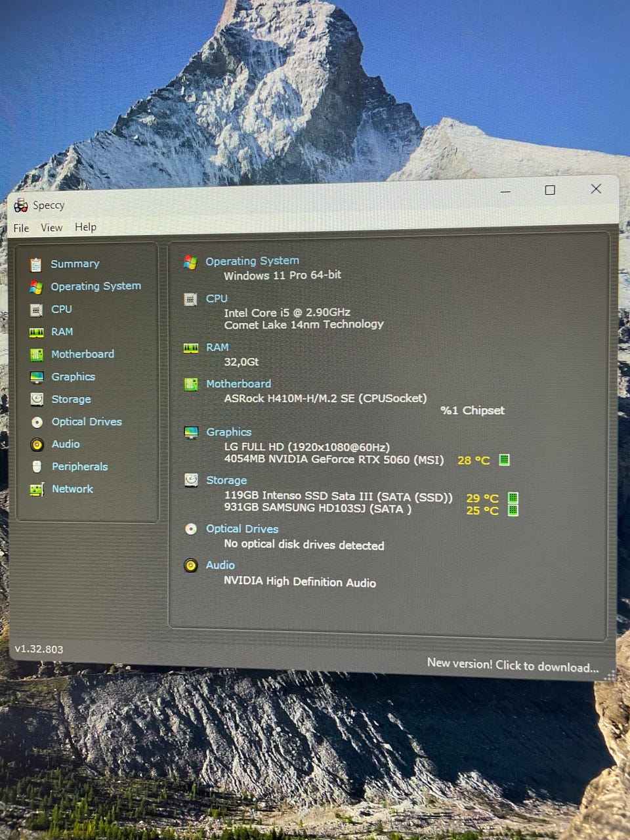
Task: Go to Operating System section in sidebar
Action: click(96, 286)
